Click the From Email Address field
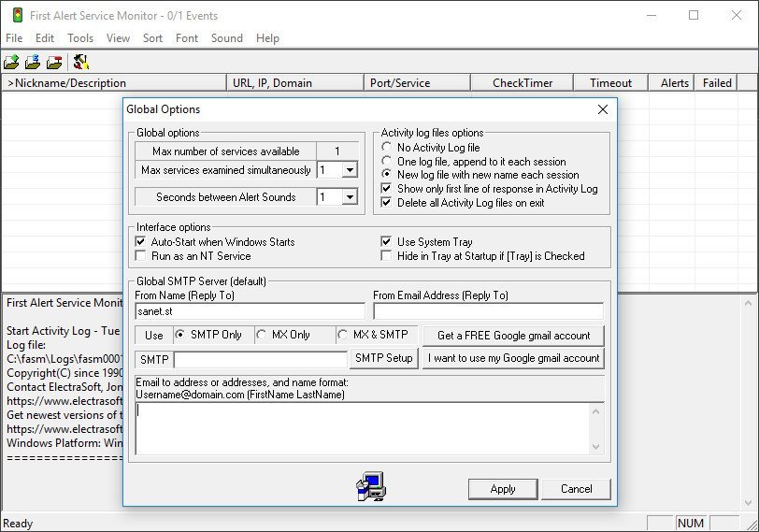The width and height of the screenshot is (759, 532). 488,311
